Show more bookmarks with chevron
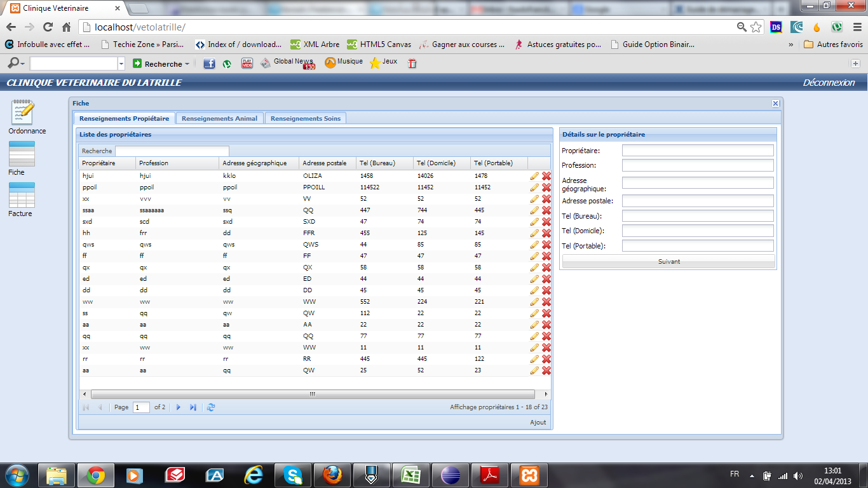Screen dimensions: 868x488 (x=791, y=45)
